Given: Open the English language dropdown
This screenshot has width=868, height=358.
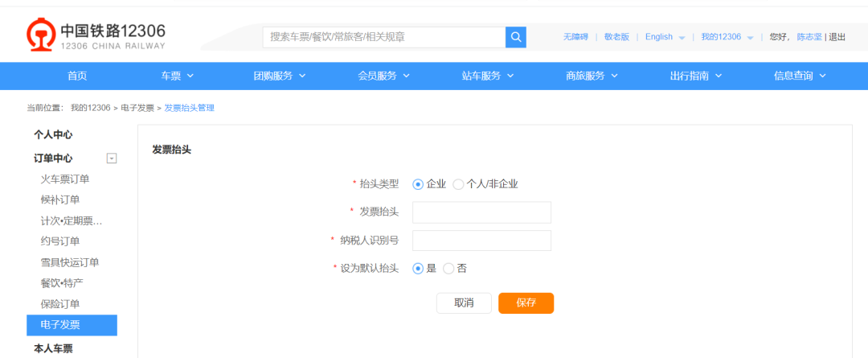Looking at the screenshot, I should 665,37.
